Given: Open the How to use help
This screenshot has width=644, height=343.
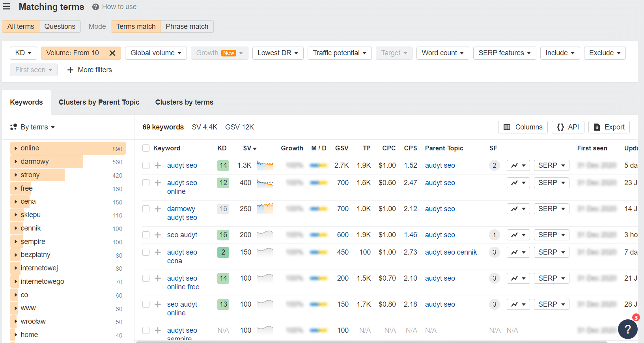Looking at the screenshot, I should [114, 7].
